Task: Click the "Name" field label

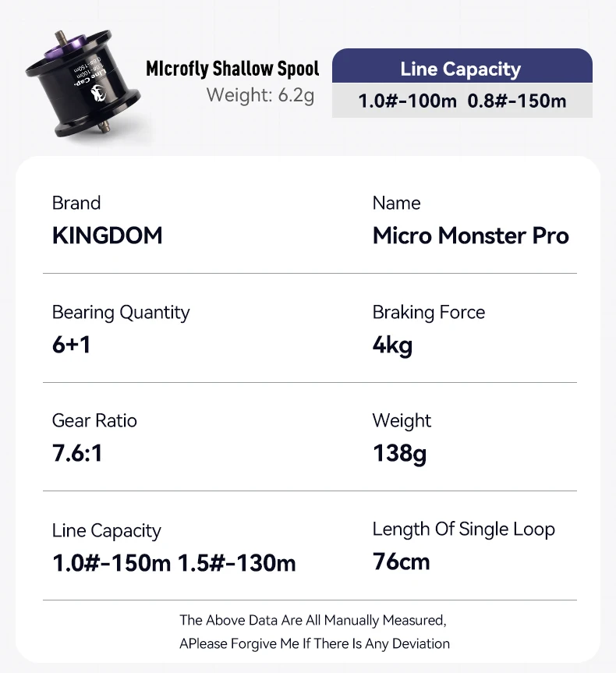Action: click(x=396, y=203)
